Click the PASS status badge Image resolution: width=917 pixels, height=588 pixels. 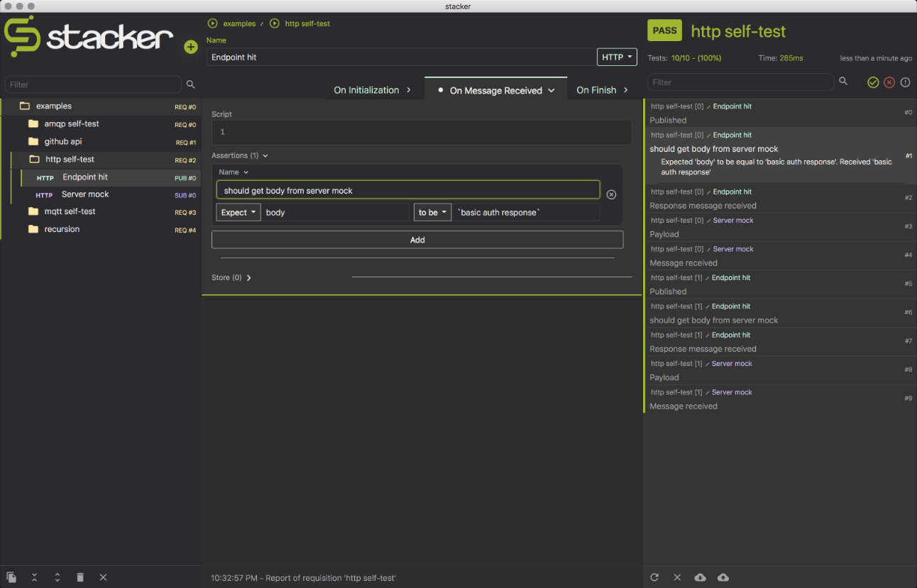[x=664, y=30]
